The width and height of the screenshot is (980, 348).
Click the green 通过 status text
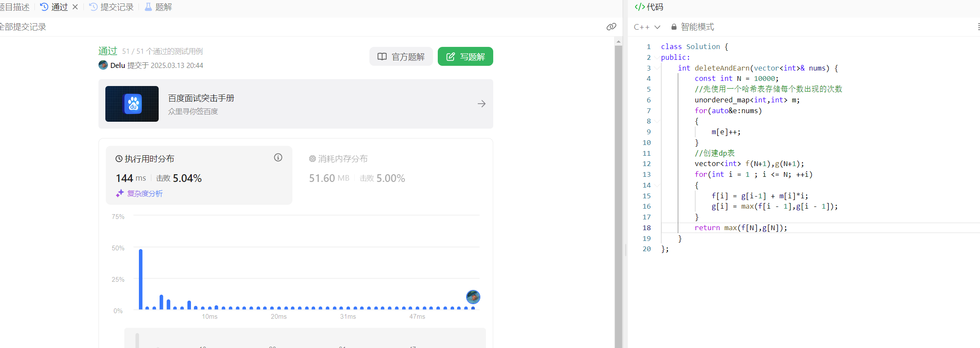pyautogui.click(x=108, y=51)
